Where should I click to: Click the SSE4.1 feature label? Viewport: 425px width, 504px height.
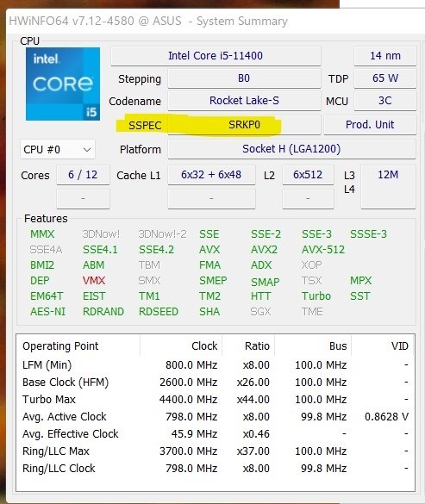pyautogui.click(x=100, y=250)
